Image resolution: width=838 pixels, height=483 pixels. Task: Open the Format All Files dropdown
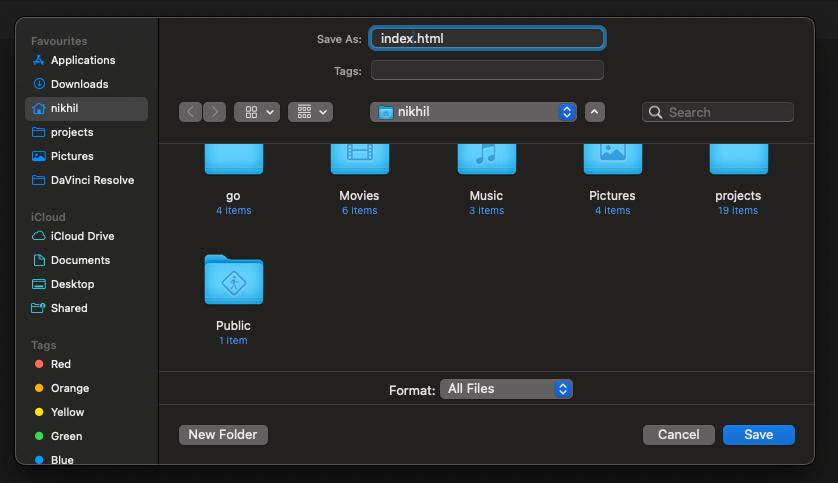[x=506, y=389]
